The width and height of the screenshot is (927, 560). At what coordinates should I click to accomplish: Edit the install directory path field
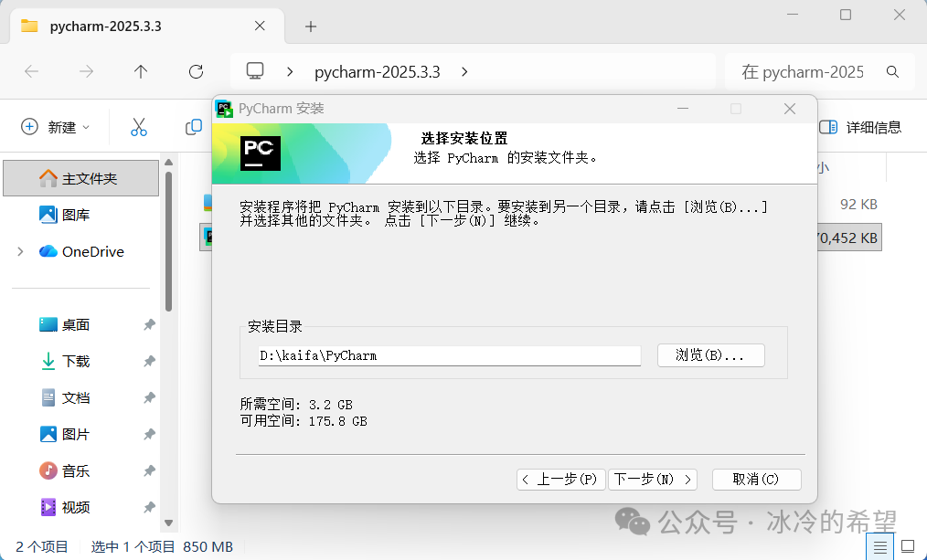click(448, 355)
